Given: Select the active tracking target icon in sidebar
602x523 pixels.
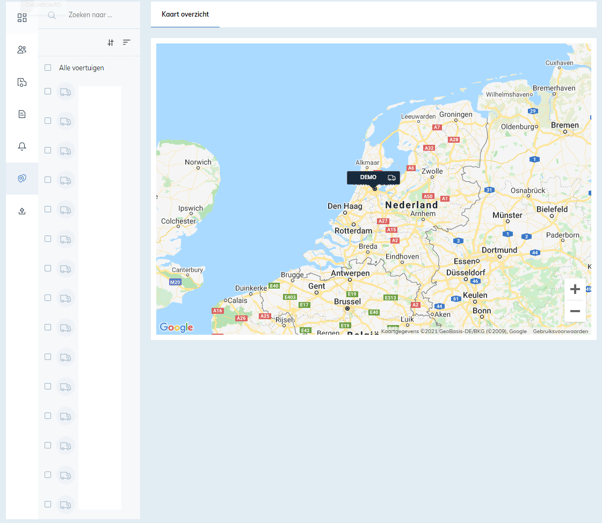Looking at the screenshot, I should click(22, 179).
